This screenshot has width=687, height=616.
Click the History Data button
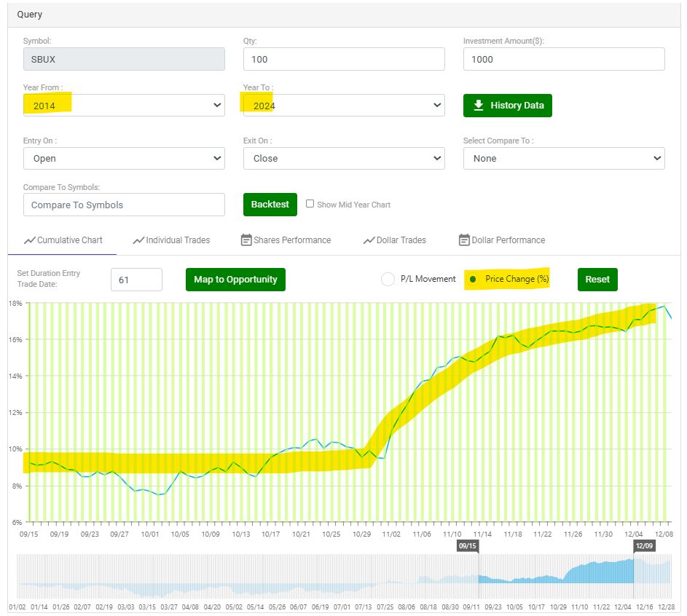click(x=508, y=106)
